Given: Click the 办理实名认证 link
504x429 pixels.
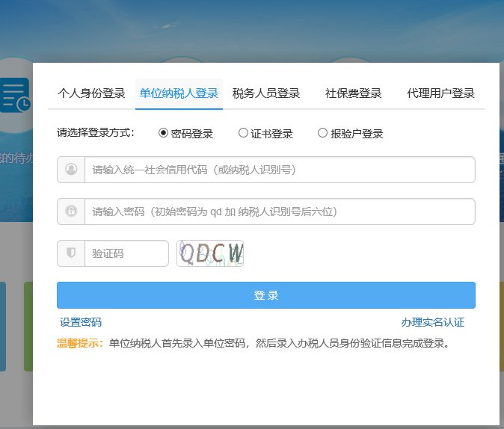Looking at the screenshot, I should point(432,322).
